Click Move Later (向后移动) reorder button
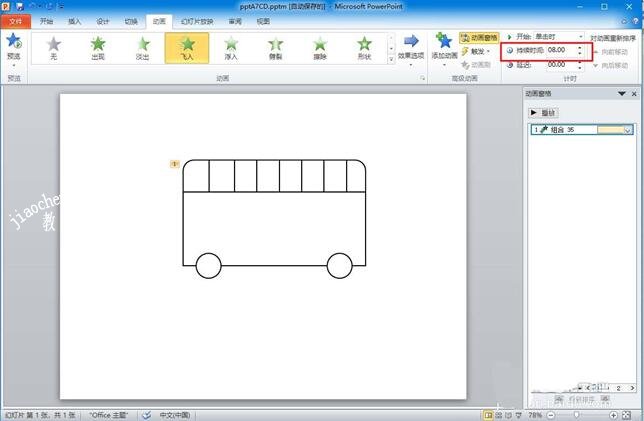The width and height of the screenshot is (644, 421). coord(611,65)
